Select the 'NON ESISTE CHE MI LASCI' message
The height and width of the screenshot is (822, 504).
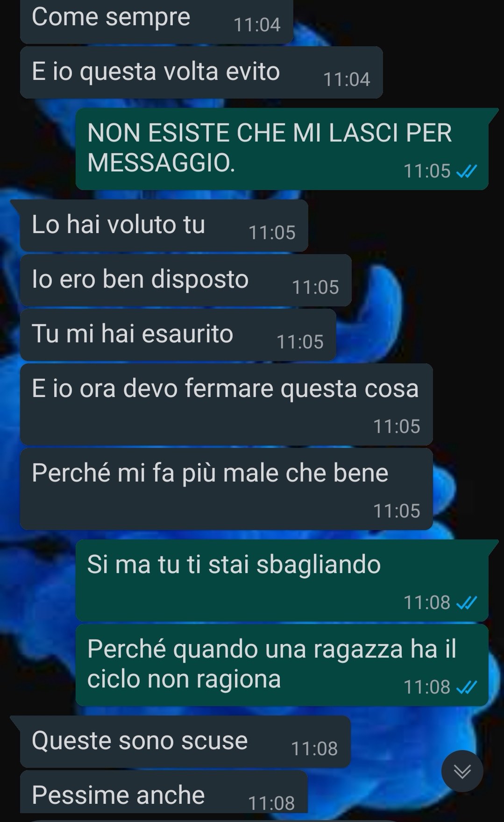pyautogui.click(x=282, y=149)
